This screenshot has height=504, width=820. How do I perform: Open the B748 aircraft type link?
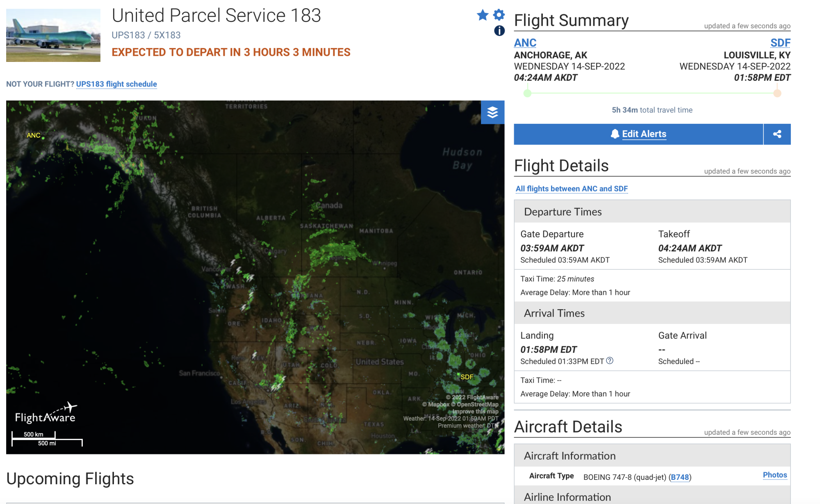click(679, 477)
